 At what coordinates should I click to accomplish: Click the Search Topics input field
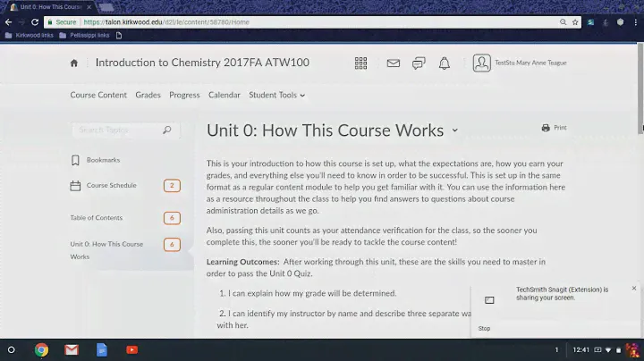coord(116,130)
